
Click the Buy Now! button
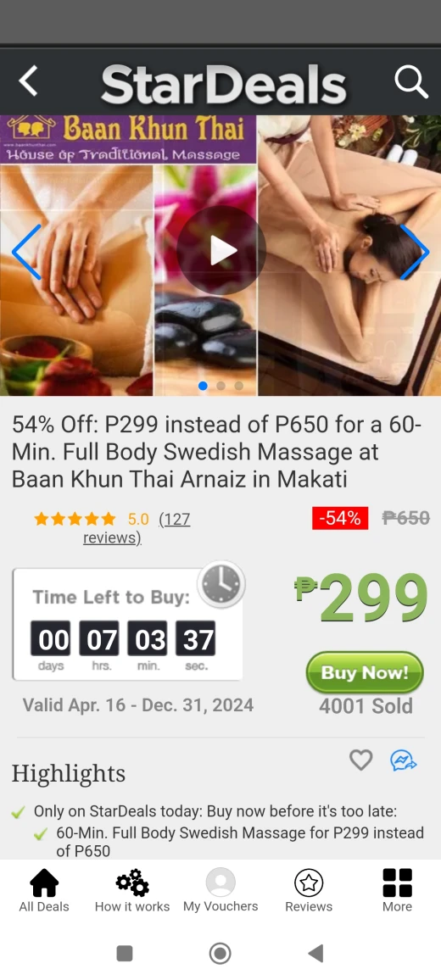(x=365, y=672)
